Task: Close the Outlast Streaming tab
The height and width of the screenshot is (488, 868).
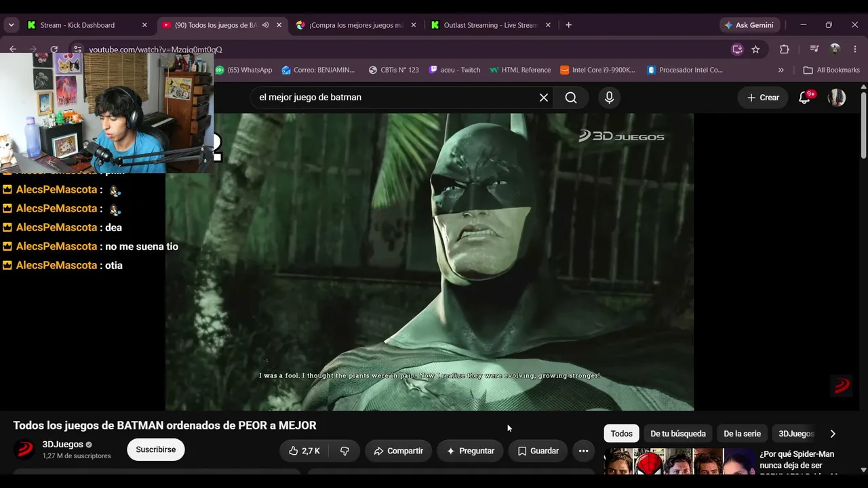Action: [x=548, y=25]
